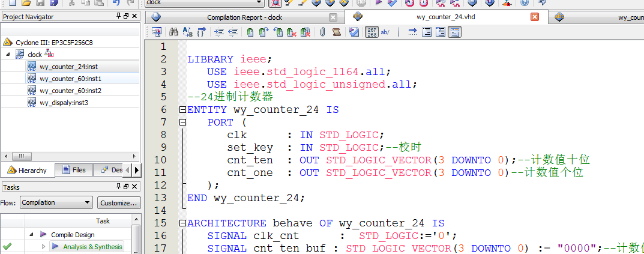Click the Start Analysis & Synthesis icon
The height and width of the screenshot is (254, 644).
tap(393, 2)
